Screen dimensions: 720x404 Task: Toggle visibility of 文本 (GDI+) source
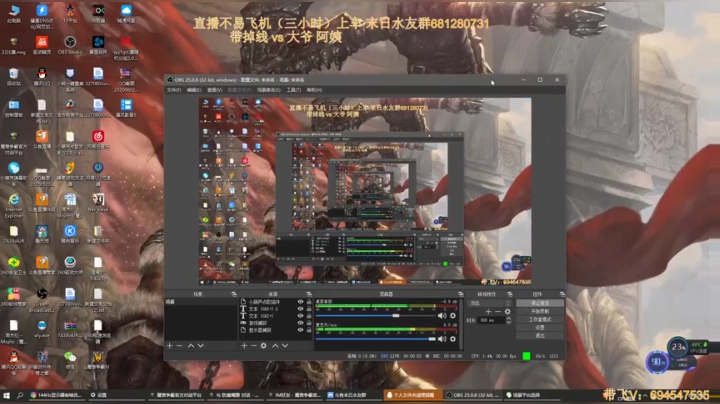click(300, 316)
